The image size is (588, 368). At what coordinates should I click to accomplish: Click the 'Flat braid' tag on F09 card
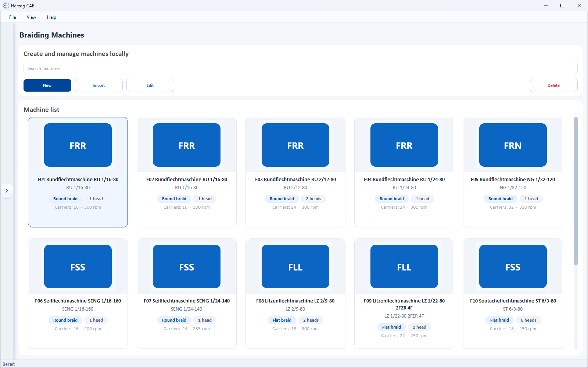[391, 327]
